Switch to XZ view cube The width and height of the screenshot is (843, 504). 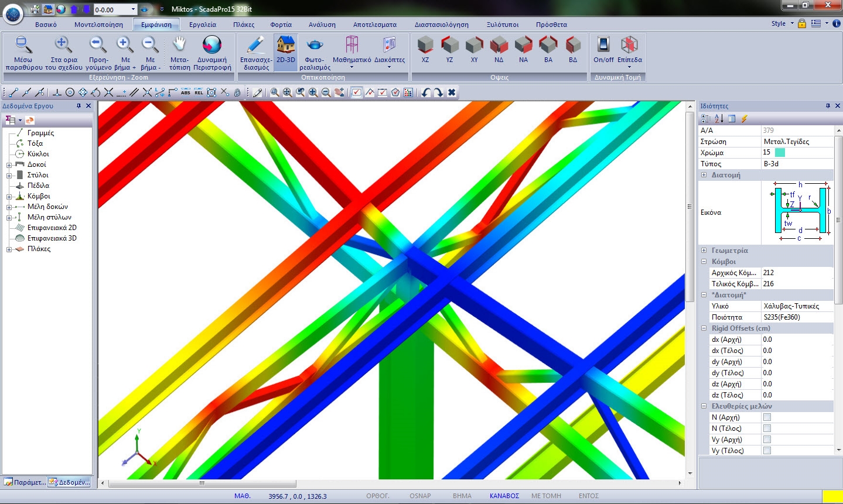tap(425, 44)
